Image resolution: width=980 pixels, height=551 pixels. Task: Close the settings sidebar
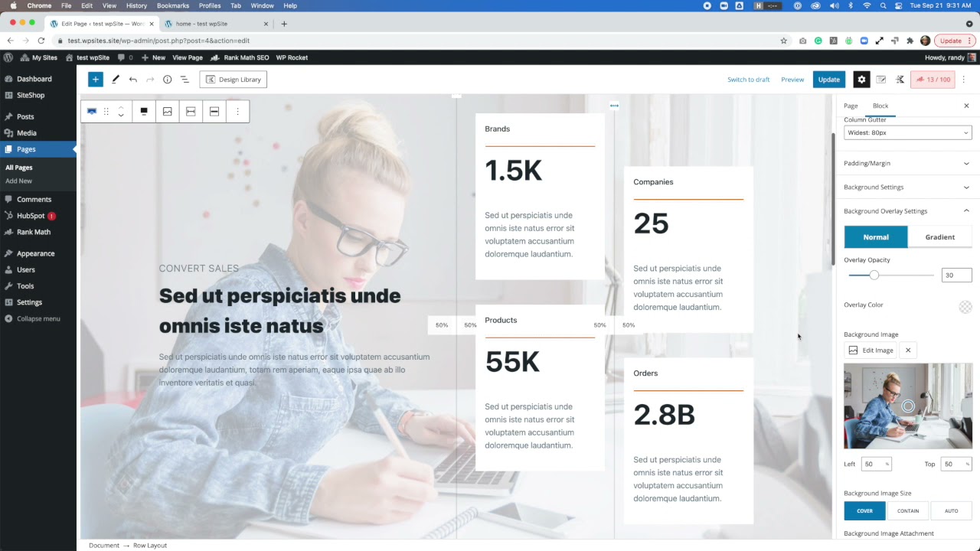coord(966,106)
